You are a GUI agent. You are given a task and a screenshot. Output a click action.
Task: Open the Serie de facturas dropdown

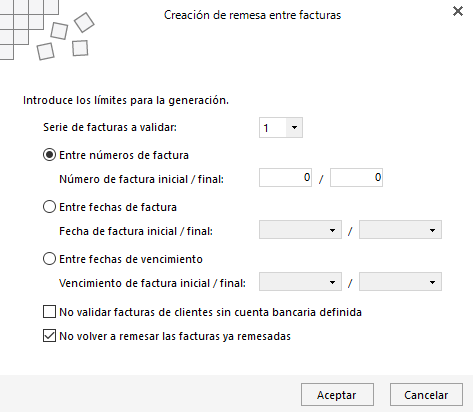click(294, 127)
